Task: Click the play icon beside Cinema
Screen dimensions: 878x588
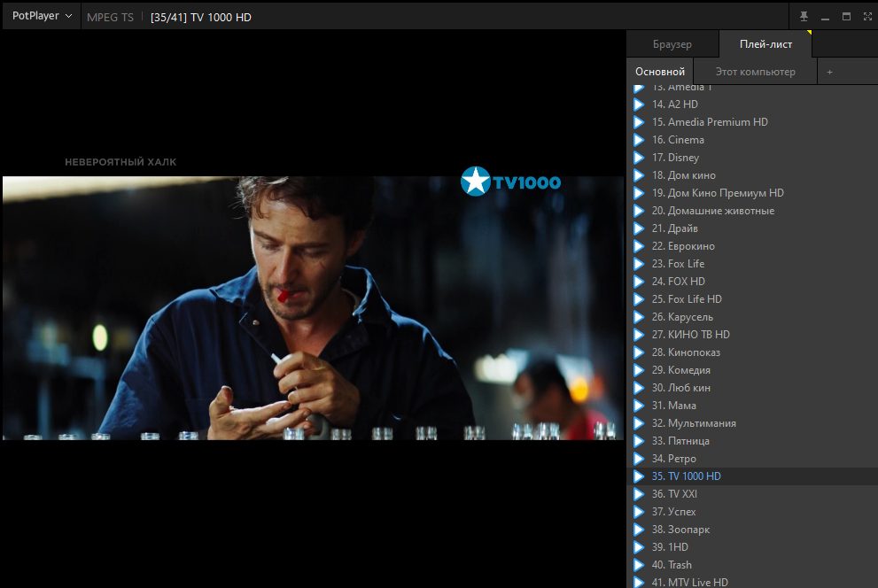Action: [x=638, y=140]
